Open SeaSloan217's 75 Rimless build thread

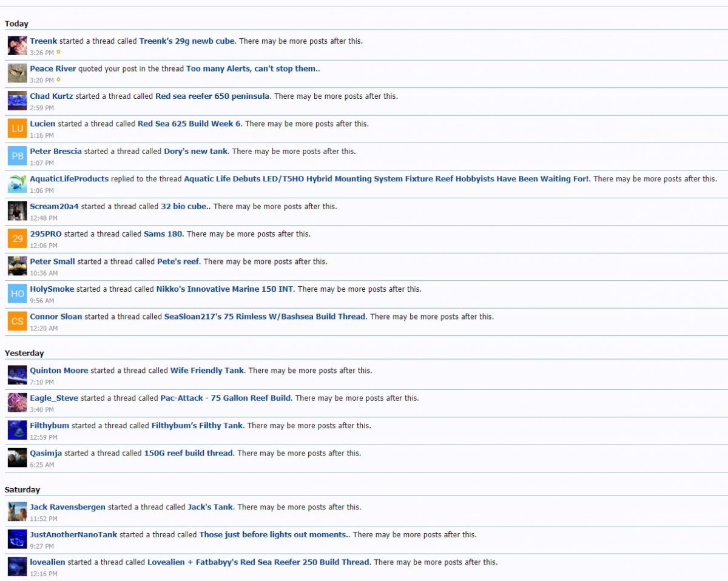coord(265,317)
